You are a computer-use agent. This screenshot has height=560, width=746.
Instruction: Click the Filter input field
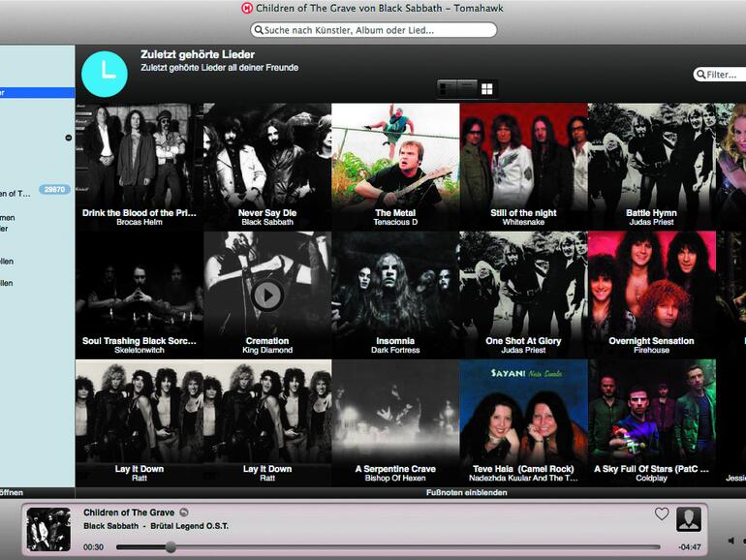[720, 75]
